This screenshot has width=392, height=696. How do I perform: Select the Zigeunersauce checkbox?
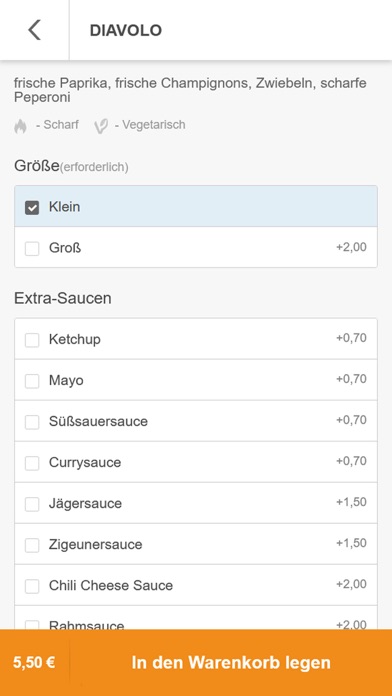coord(32,545)
